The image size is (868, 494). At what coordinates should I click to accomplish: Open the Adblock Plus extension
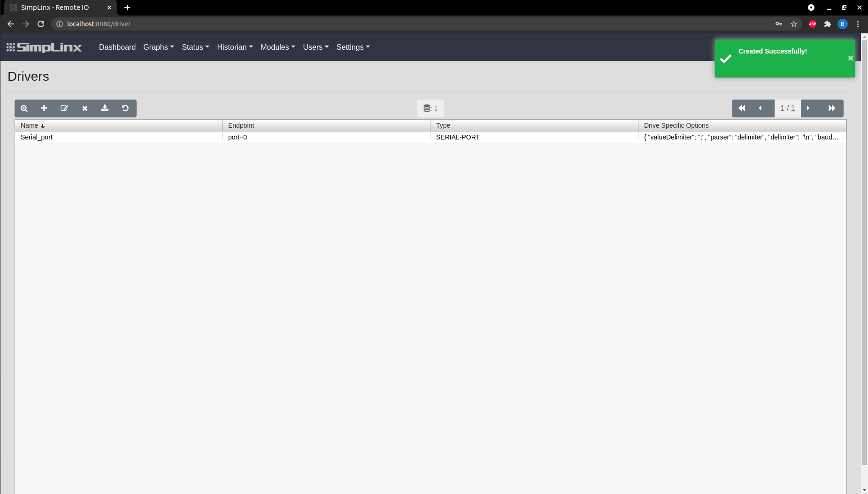coord(813,24)
